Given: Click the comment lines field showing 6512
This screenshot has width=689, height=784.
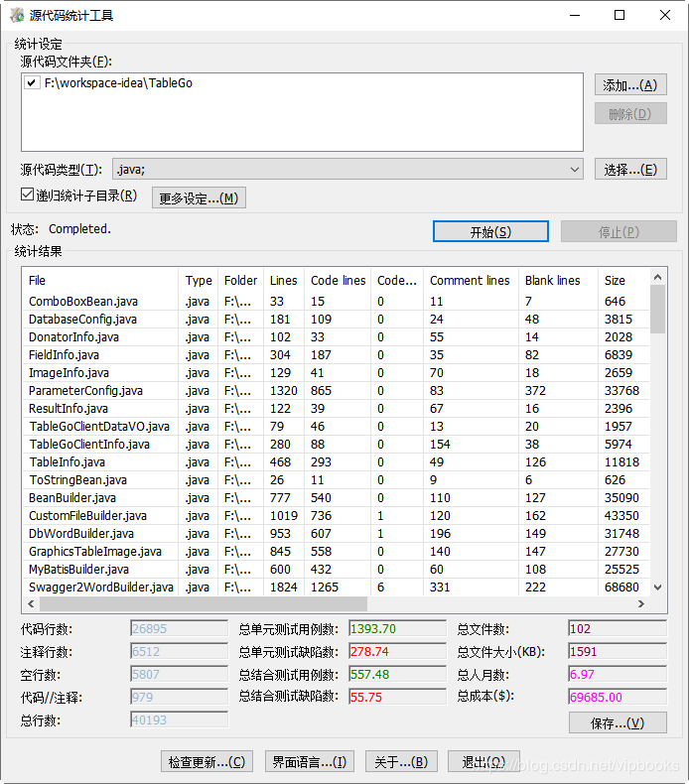Looking at the screenshot, I should (179, 651).
